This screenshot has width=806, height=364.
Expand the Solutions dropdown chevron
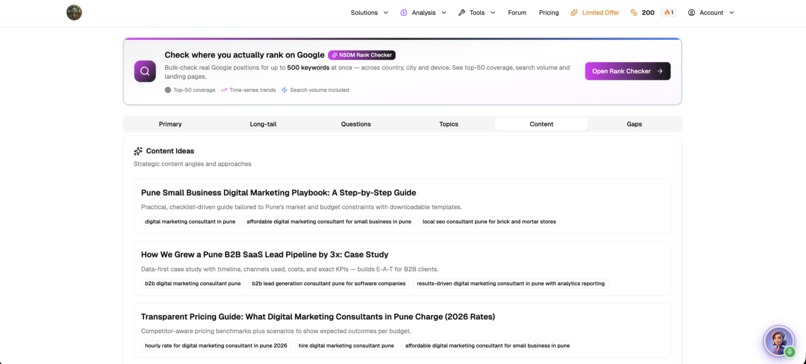click(386, 13)
